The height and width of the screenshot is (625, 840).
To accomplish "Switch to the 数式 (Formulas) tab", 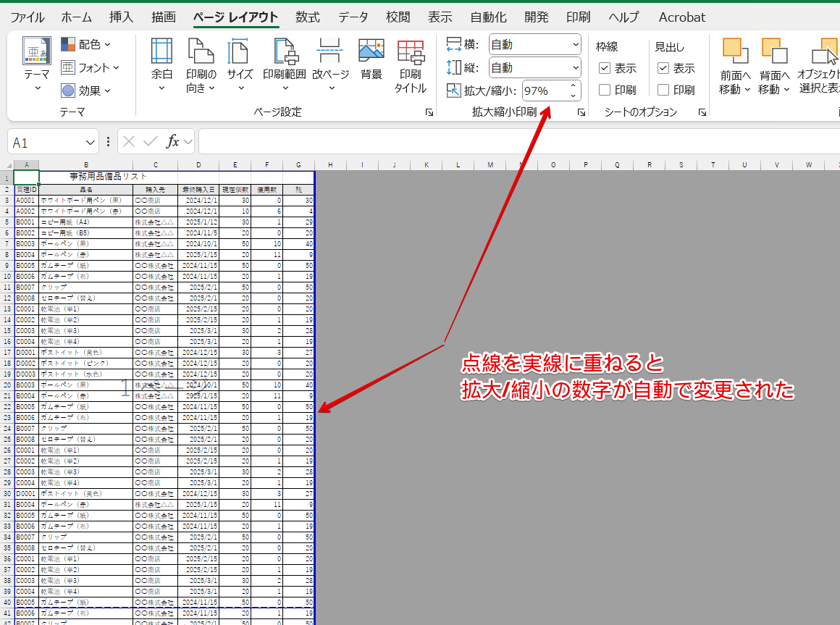I will (x=308, y=17).
